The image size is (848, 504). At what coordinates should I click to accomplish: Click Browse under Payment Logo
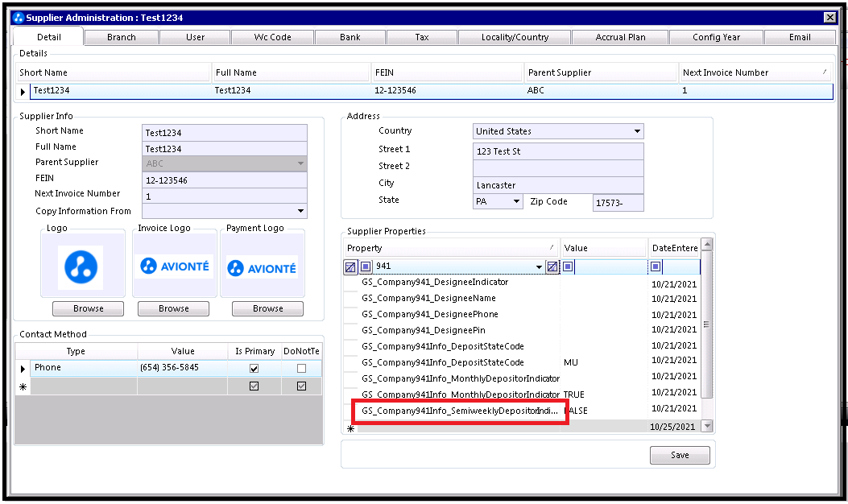[x=267, y=309]
